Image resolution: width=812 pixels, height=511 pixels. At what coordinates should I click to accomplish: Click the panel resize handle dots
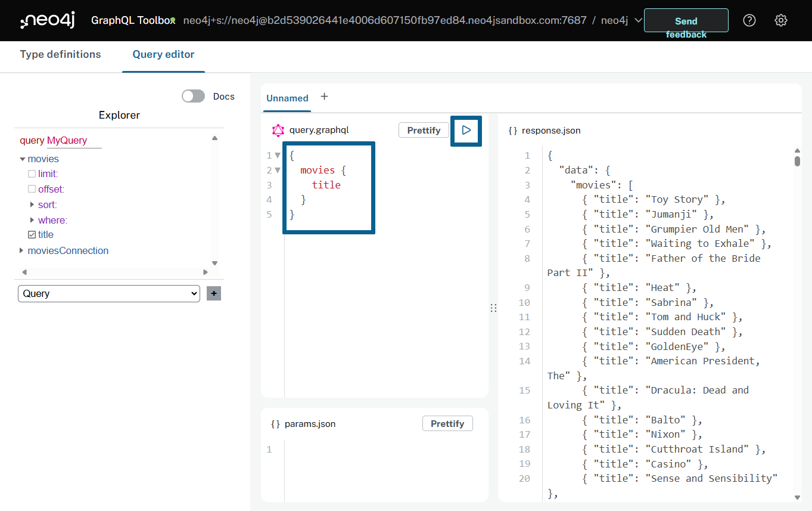tap(493, 308)
